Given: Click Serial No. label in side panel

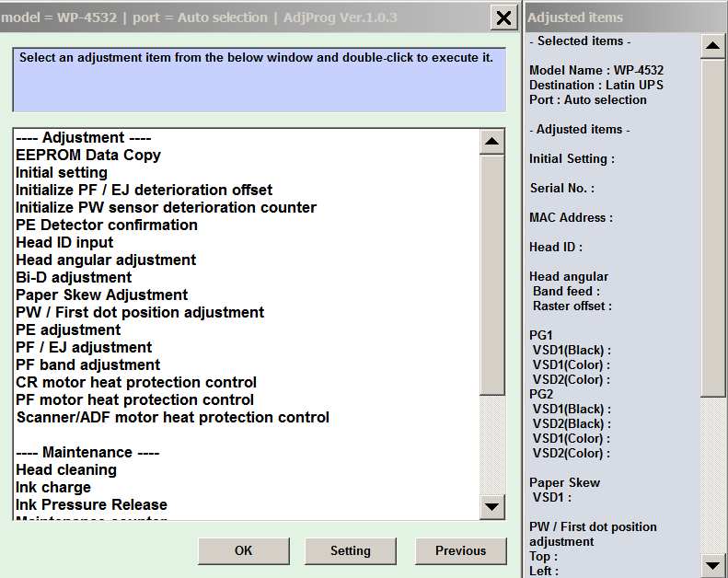Looking at the screenshot, I should coord(562,189).
